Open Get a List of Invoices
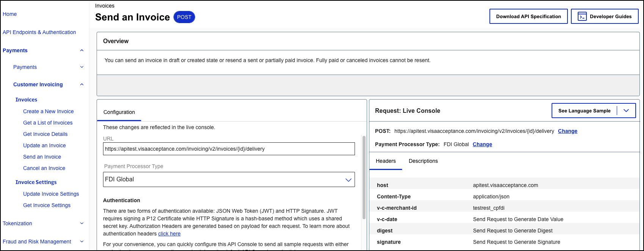This screenshot has width=644, height=251. [48, 123]
